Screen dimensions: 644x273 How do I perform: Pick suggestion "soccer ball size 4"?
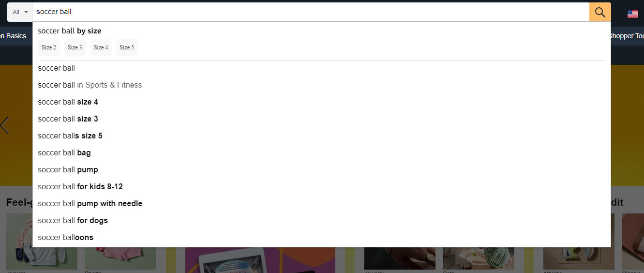coord(322,102)
